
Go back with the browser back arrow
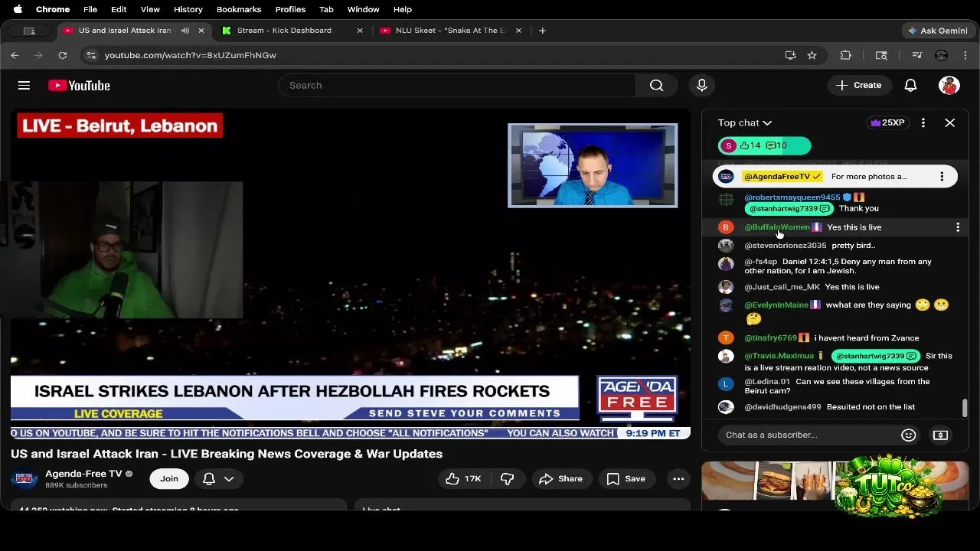(x=15, y=55)
